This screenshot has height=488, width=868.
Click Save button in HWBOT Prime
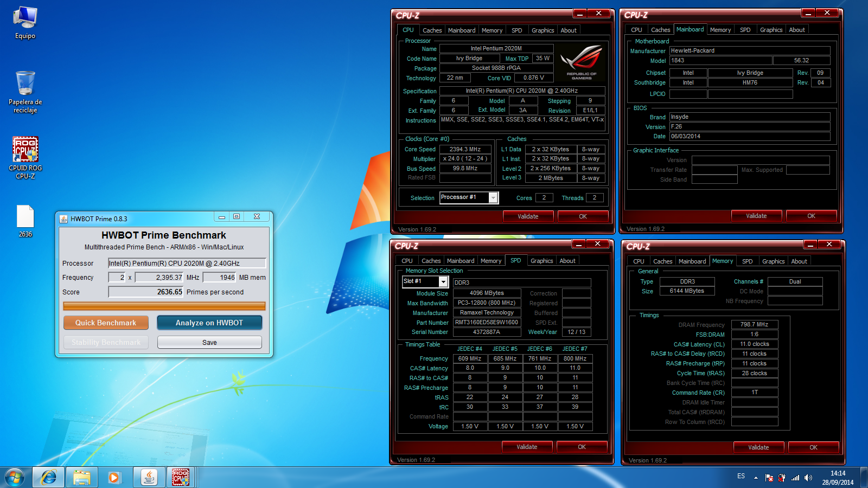click(x=209, y=343)
